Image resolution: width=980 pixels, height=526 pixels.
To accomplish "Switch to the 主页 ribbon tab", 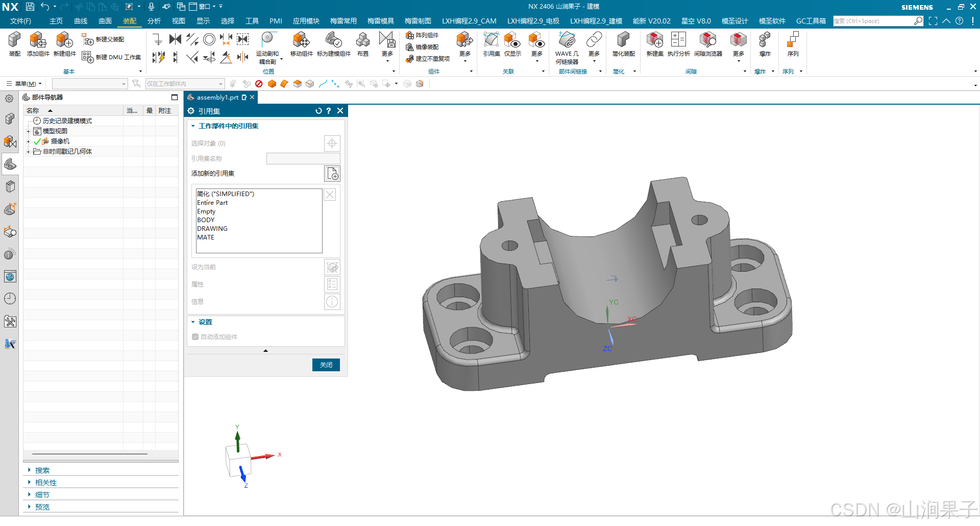I will pyautogui.click(x=56, y=21).
